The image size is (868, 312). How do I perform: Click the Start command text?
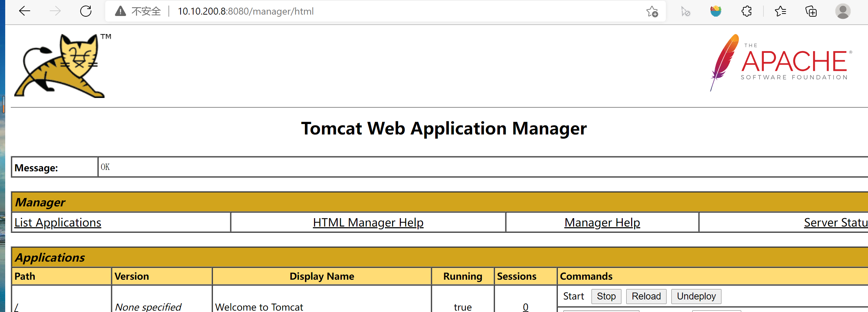(573, 296)
